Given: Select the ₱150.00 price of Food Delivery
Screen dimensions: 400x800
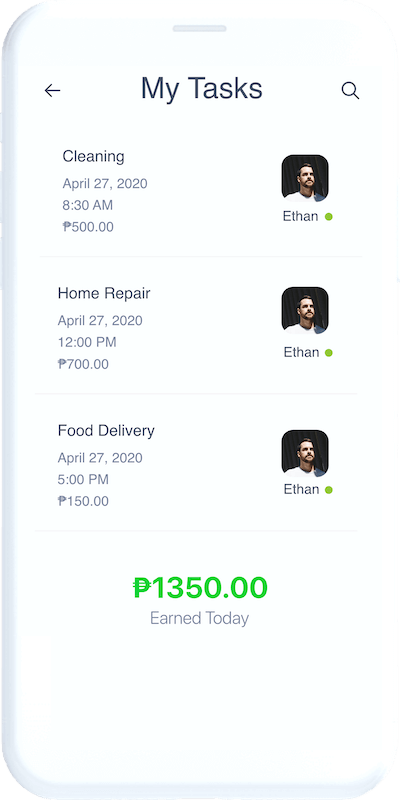Looking at the screenshot, I should [83, 501].
